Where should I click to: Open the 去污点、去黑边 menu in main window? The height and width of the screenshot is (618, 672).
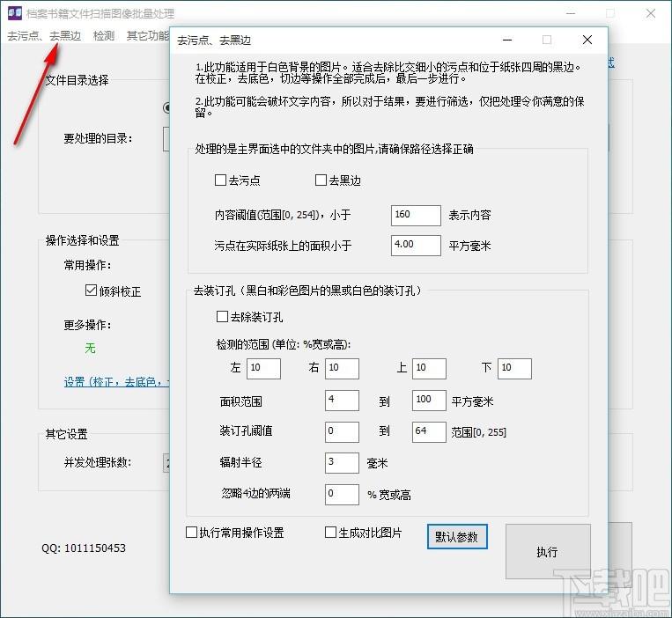[x=44, y=35]
